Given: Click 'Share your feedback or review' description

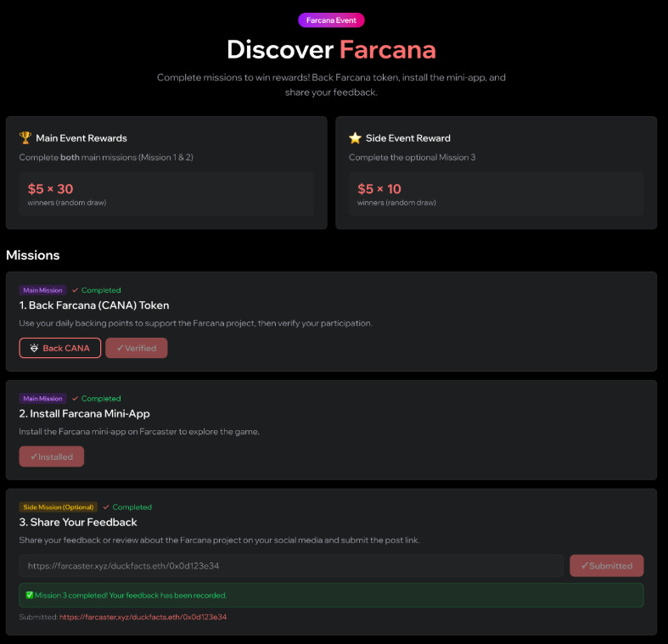Looking at the screenshot, I should pos(219,540).
